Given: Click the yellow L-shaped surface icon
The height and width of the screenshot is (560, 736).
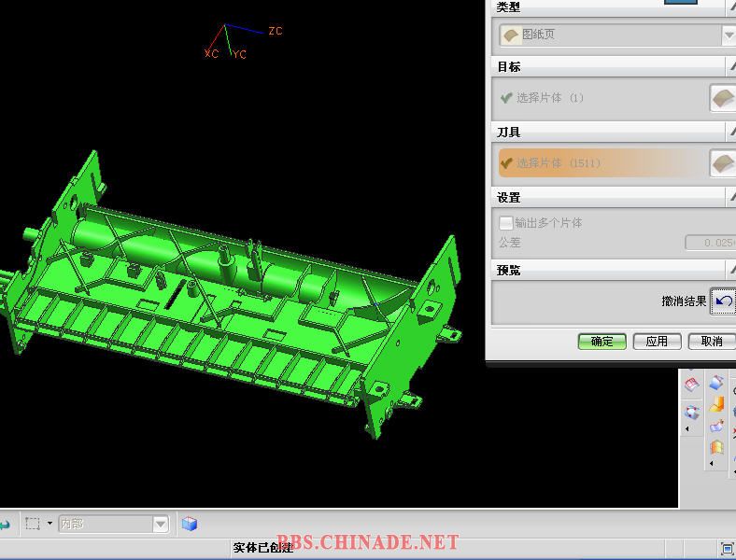Looking at the screenshot, I should pos(716,405).
